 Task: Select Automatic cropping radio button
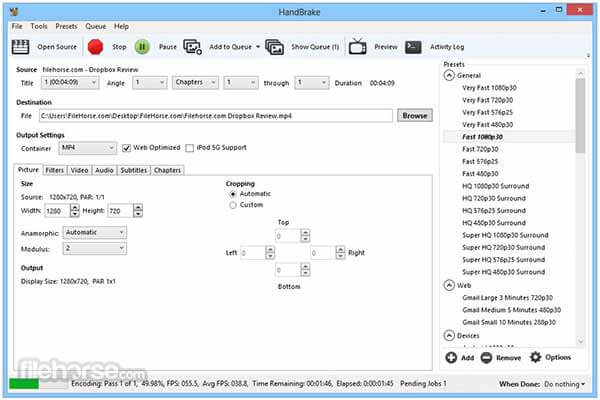click(233, 194)
